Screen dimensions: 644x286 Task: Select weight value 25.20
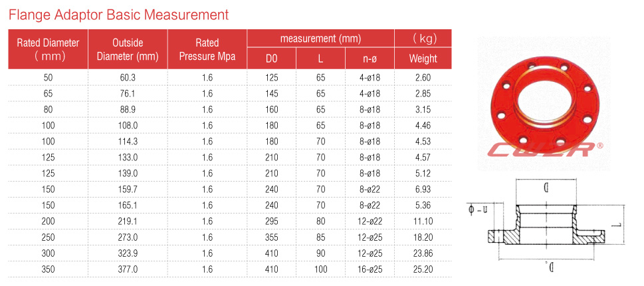[x=423, y=269]
